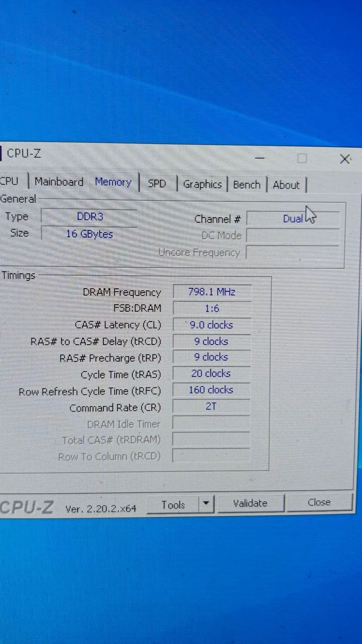Viewport: 362px width, 644px height.
Task: Click the tRCD 9 clocks value
Action: pos(212,341)
